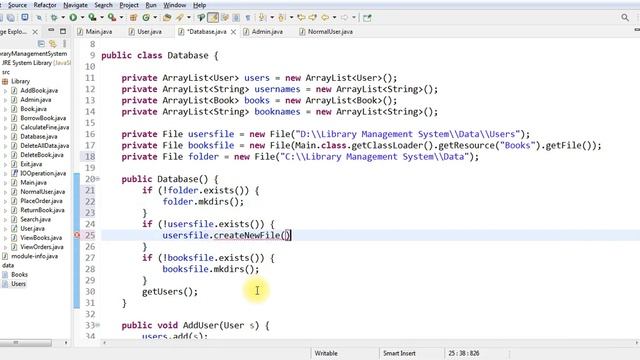The image size is (640, 360).
Task: Expand ViewOrders.java tree node arrow
Action: [x=5, y=247]
